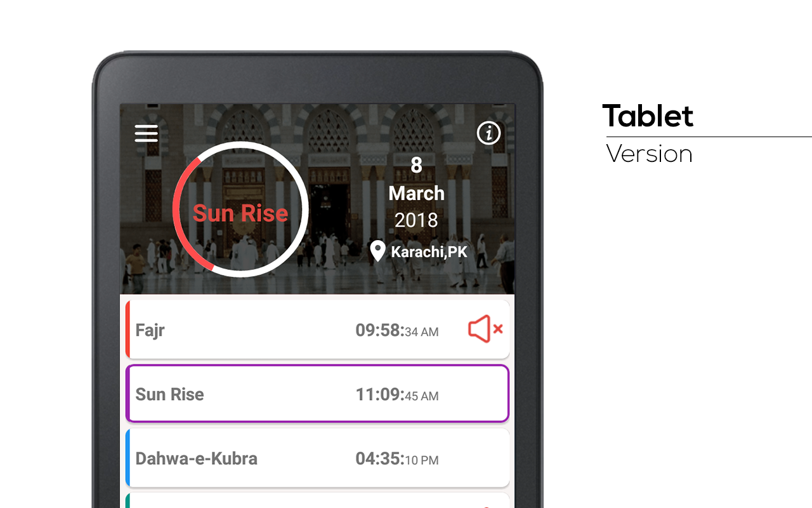Click the date number 8
Image resolution: width=812 pixels, height=508 pixels.
click(x=416, y=165)
